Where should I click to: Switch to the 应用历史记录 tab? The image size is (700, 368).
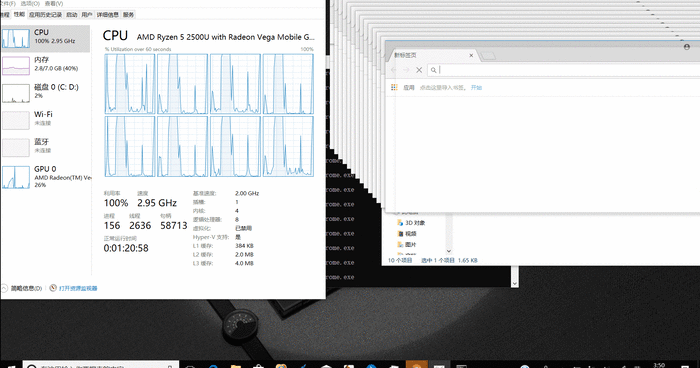45,15
